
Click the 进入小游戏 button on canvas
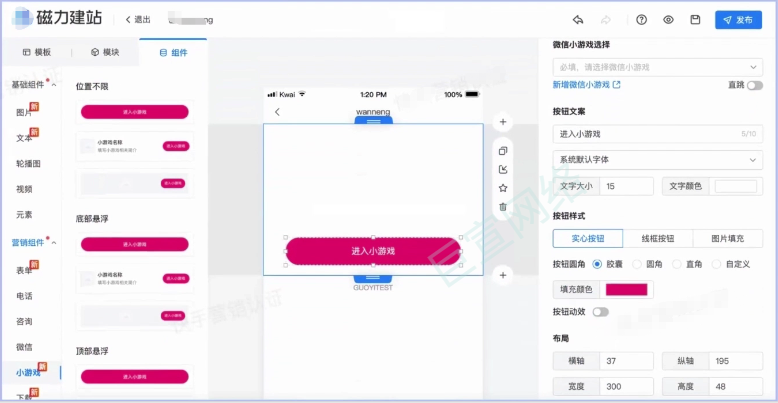click(x=373, y=251)
